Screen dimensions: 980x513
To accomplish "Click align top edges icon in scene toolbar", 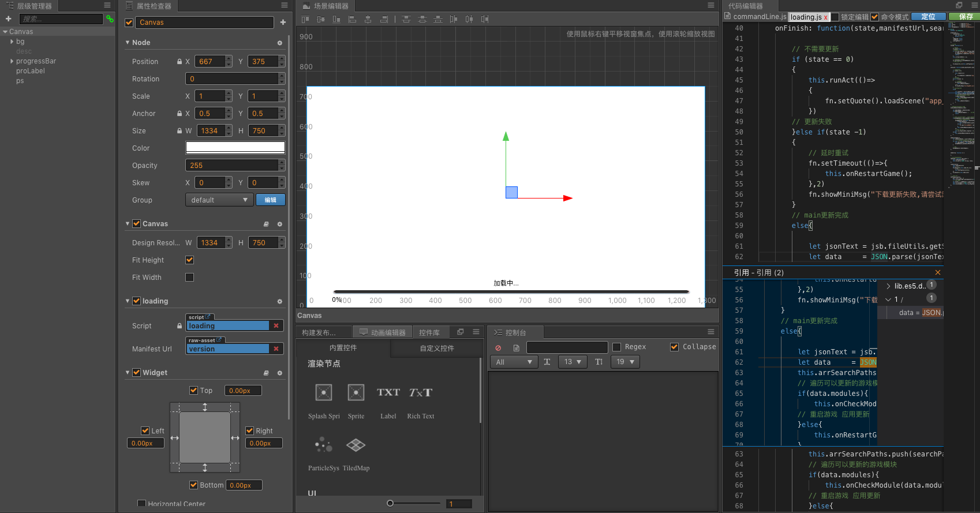I will coord(305,19).
